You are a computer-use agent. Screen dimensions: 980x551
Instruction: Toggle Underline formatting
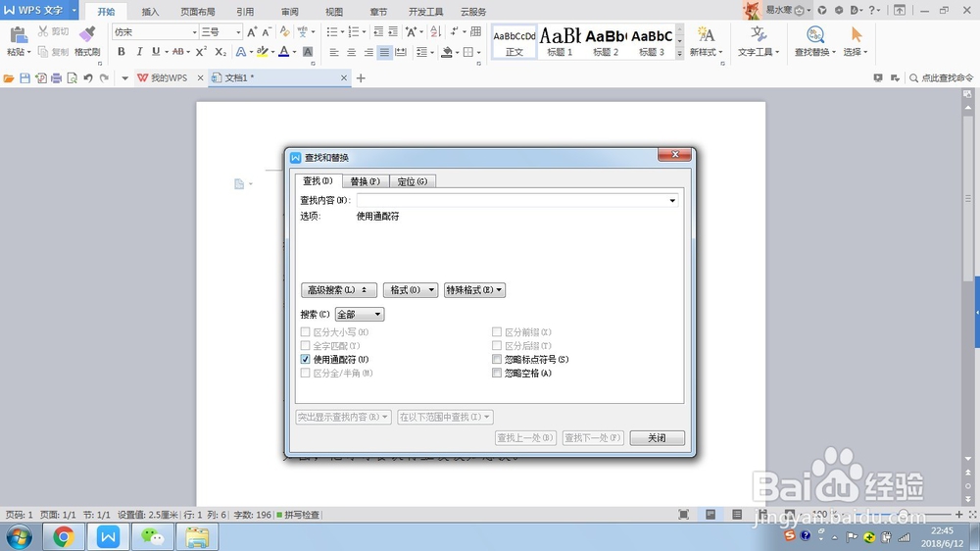(156, 52)
